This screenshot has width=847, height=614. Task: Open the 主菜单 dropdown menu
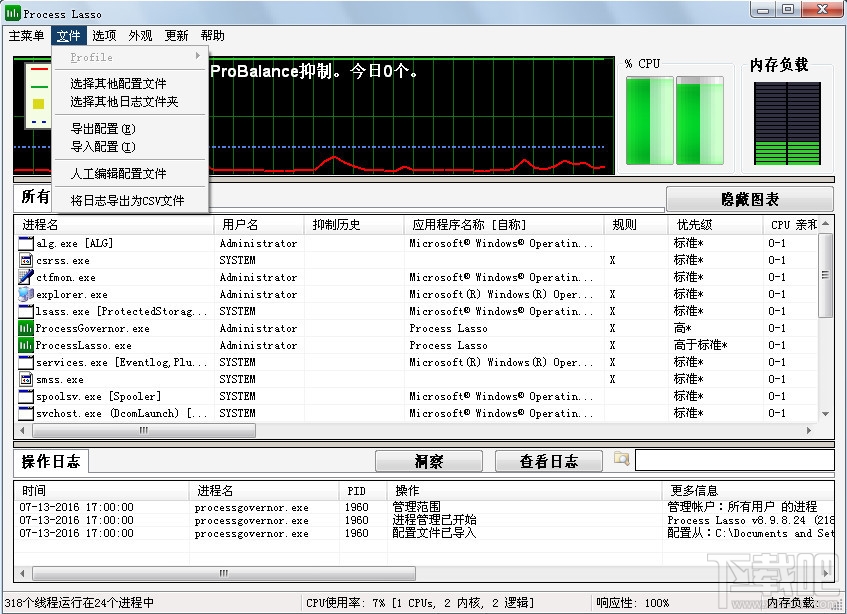(x=26, y=35)
